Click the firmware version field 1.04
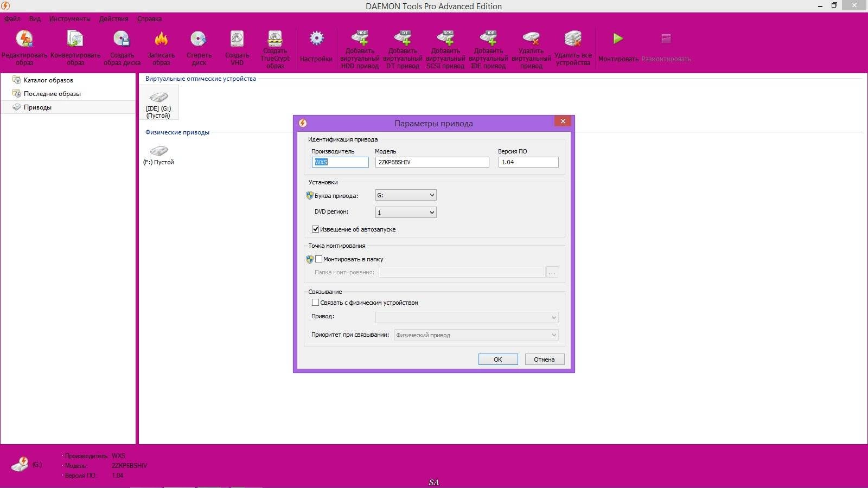This screenshot has height=488, width=868. point(528,162)
